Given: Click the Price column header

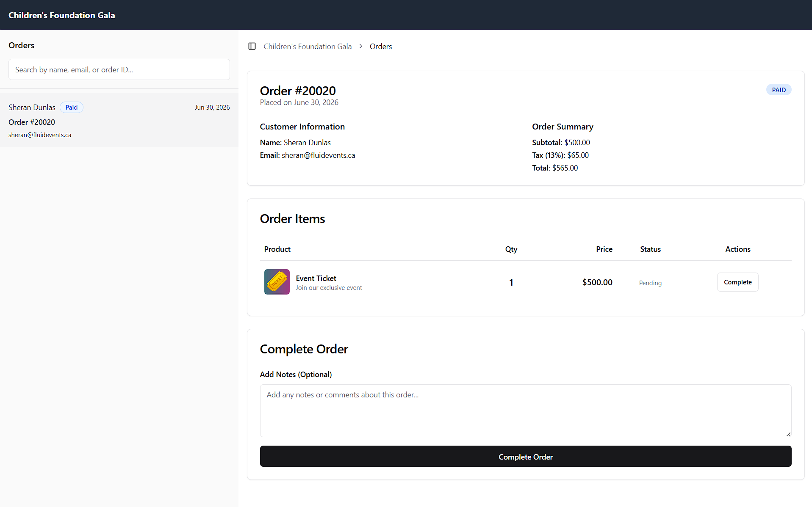Looking at the screenshot, I should 604,249.
